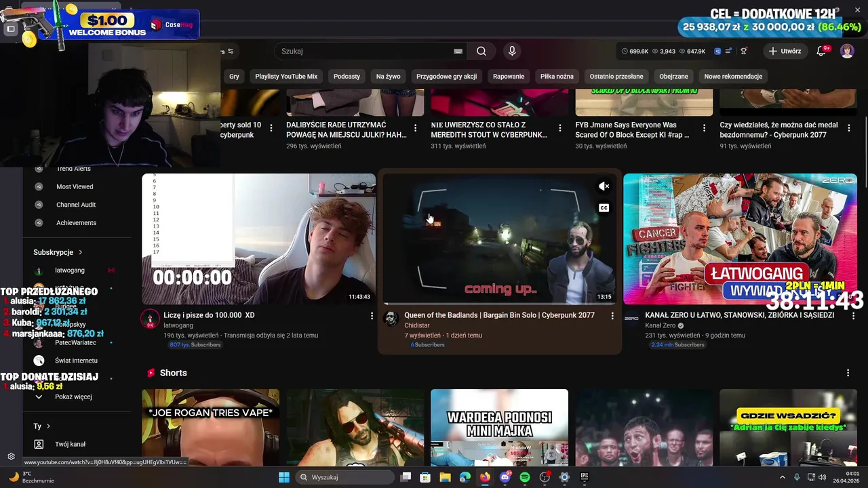Image resolution: width=868 pixels, height=488 pixels.
Task: Open the vidIQ list icon
Action: point(729,51)
